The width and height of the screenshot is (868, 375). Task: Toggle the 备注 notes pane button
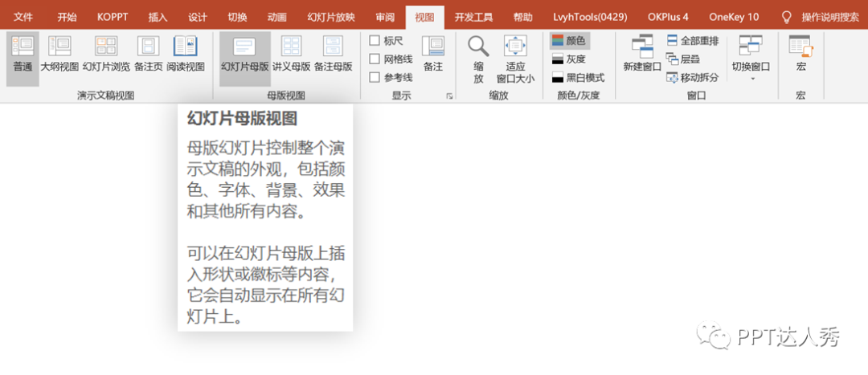coord(433,55)
